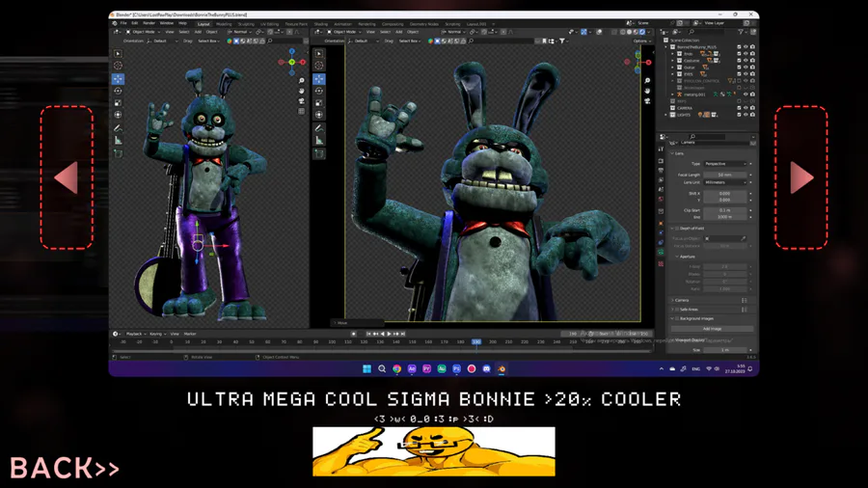Hide Guitar collection via eye icon
Viewport: 868px width, 488px height.
click(746, 68)
